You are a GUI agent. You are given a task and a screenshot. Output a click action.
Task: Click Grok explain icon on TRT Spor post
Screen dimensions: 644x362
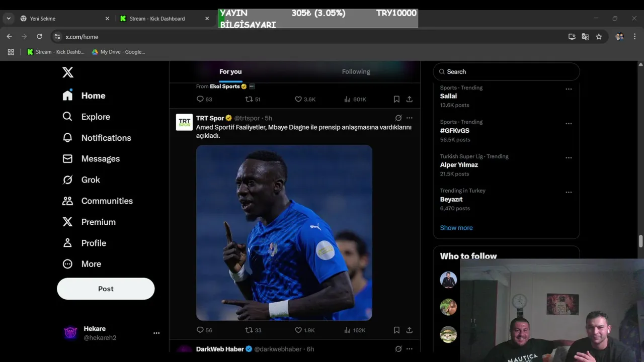(398, 118)
